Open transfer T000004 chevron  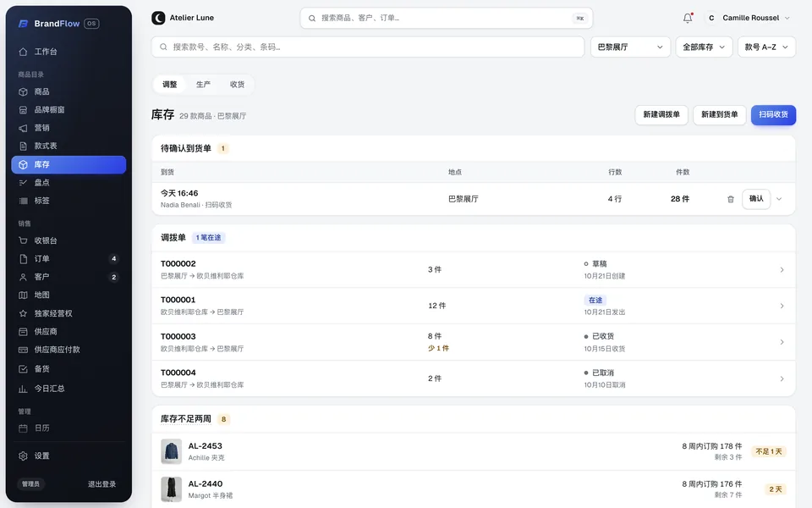pos(782,379)
